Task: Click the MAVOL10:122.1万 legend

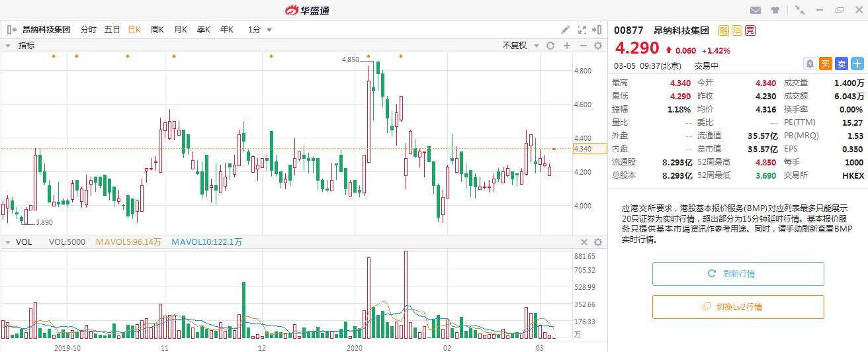Action: click(x=207, y=242)
